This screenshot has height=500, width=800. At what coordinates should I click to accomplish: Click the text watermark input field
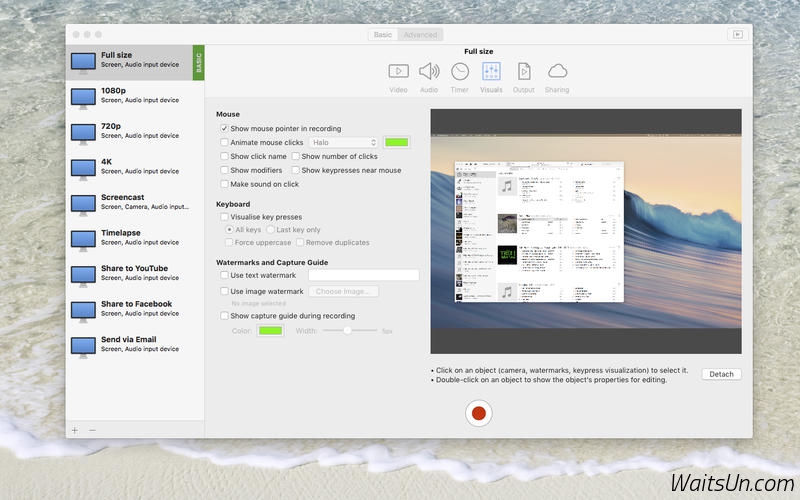[x=363, y=275]
